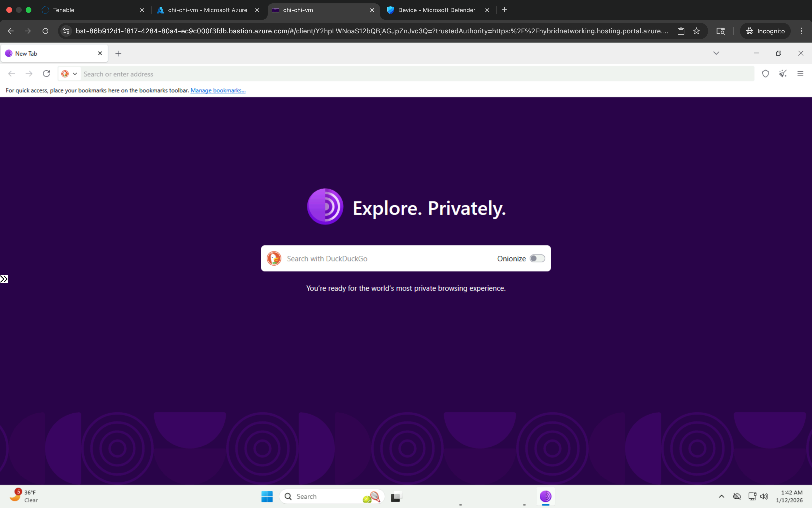812x508 pixels.
Task: Click the Windows taskbar Search box
Action: click(x=332, y=496)
